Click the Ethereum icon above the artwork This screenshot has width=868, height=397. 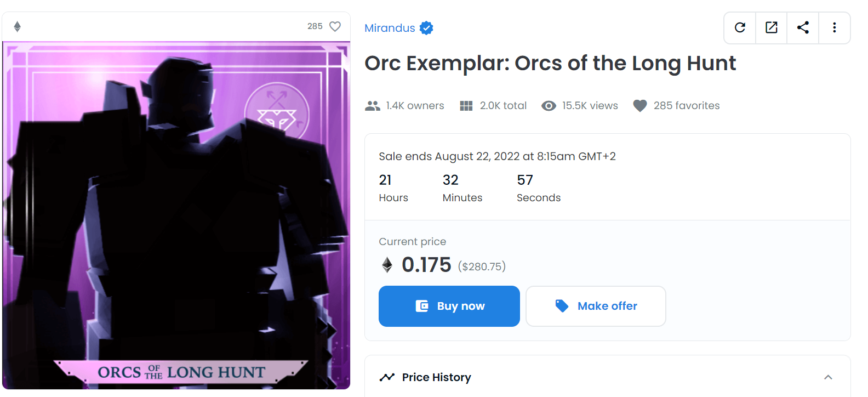click(18, 26)
